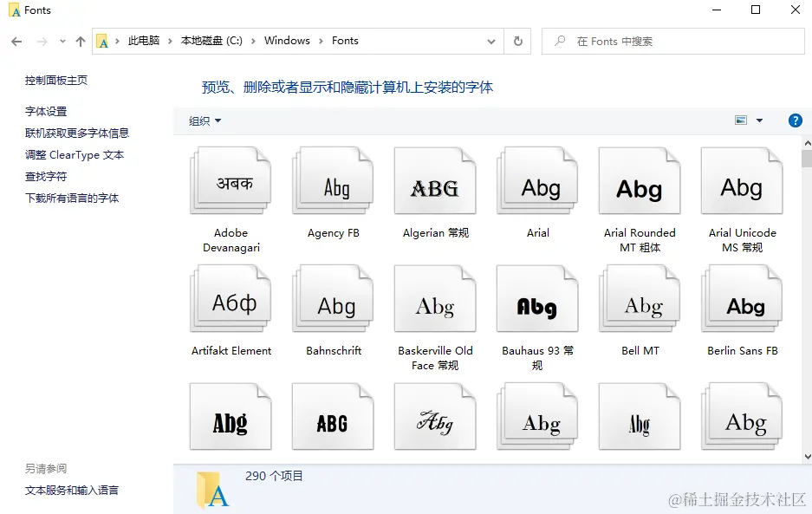The width and height of the screenshot is (812, 514).
Task: Select the bold serif Abg font thumbnail in the third row
Action: pos(231,416)
